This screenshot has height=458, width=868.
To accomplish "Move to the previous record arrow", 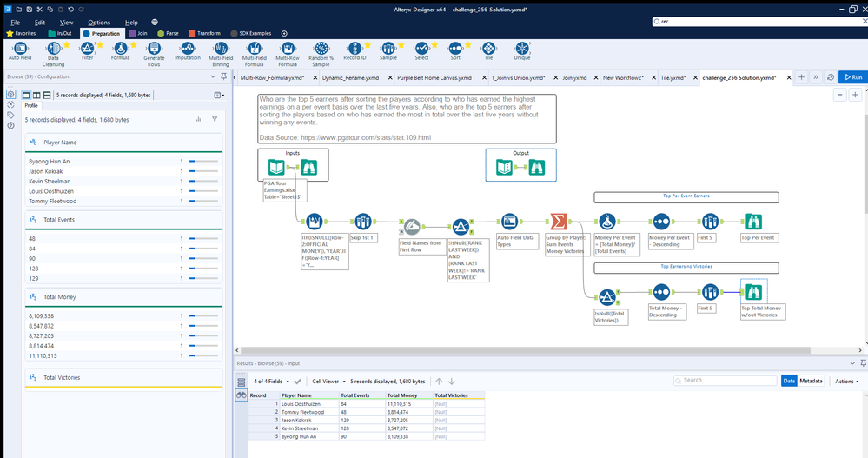I will 439,381.
